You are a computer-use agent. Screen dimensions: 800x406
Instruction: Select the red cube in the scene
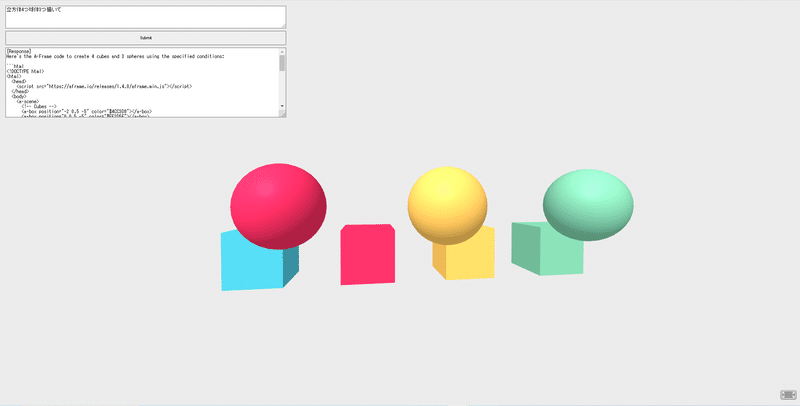click(x=368, y=254)
